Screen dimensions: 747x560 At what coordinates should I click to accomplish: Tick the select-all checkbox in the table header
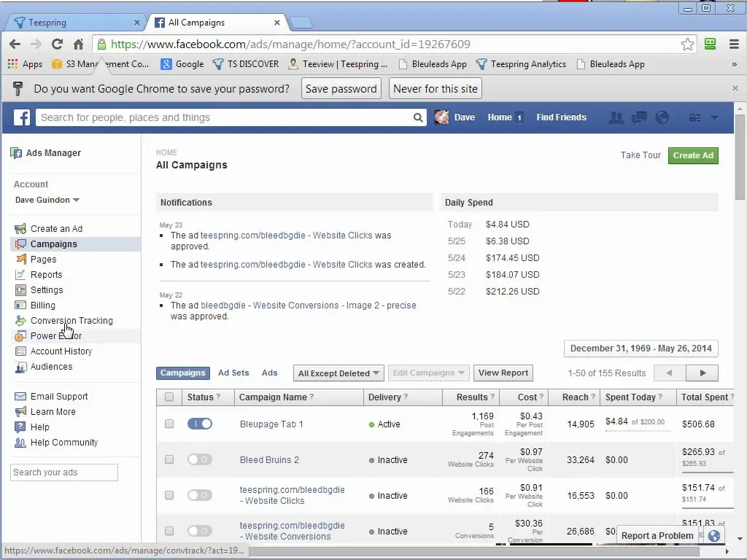point(169,397)
